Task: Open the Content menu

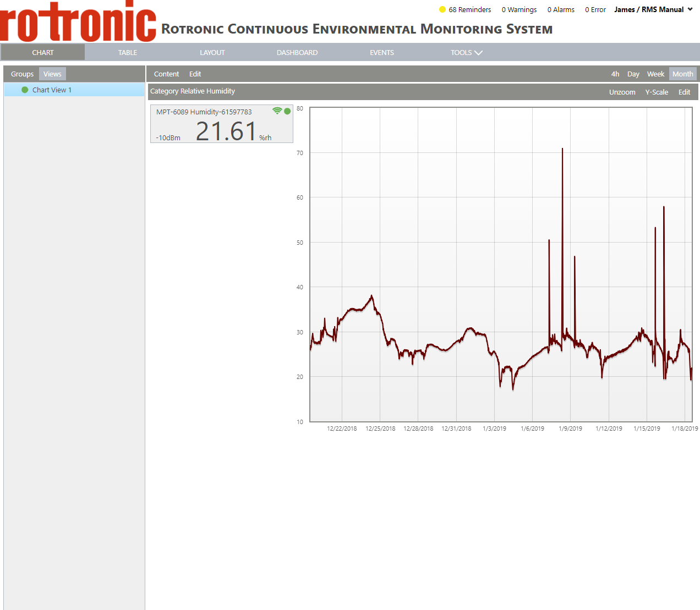Action: [166, 74]
